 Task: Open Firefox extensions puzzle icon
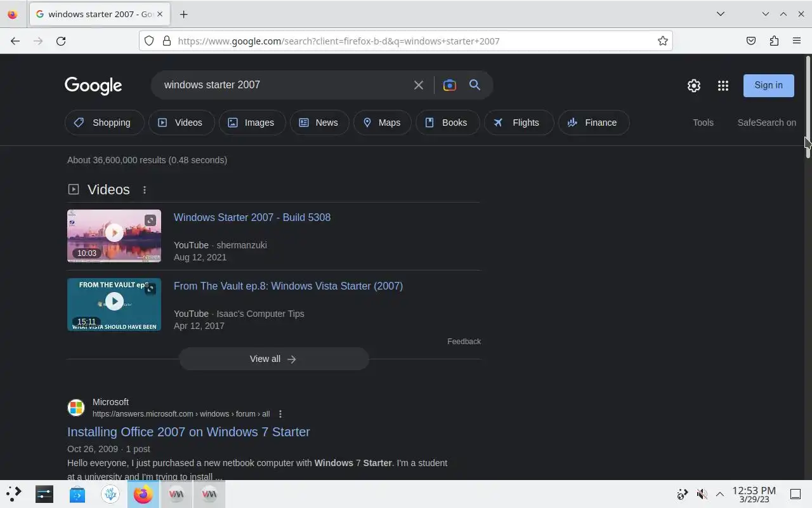pyautogui.click(x=774, y=41)
